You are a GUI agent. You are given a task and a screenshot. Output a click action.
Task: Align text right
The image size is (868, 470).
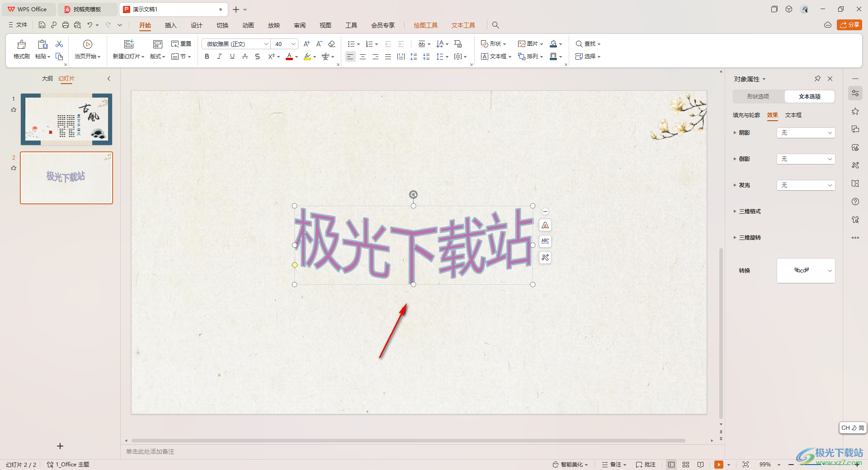[375, 56]
